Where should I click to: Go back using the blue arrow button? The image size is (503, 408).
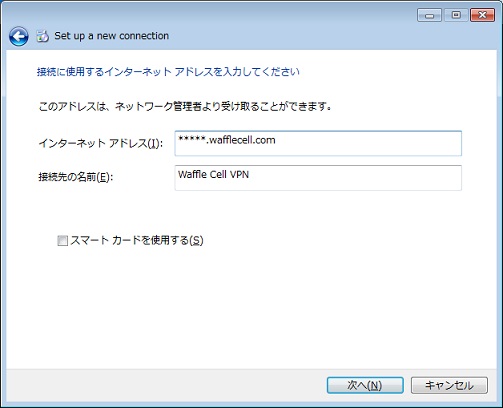pos(19,36)
